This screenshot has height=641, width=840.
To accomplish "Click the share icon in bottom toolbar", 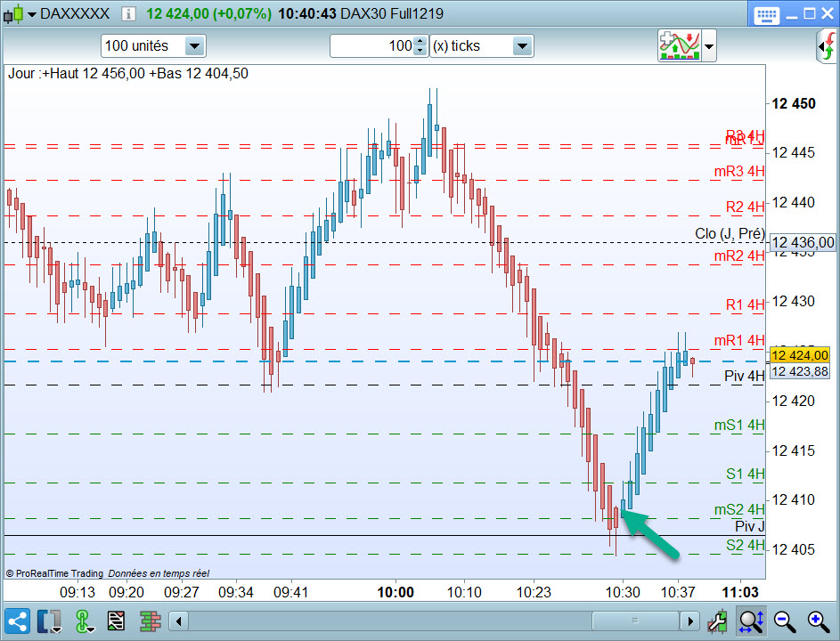I will coord(17,621).
